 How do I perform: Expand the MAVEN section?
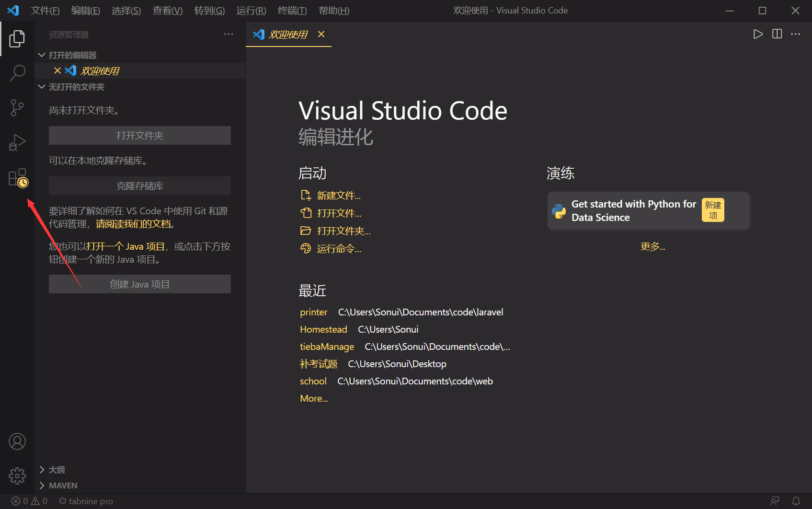click(x=42, y=486)
